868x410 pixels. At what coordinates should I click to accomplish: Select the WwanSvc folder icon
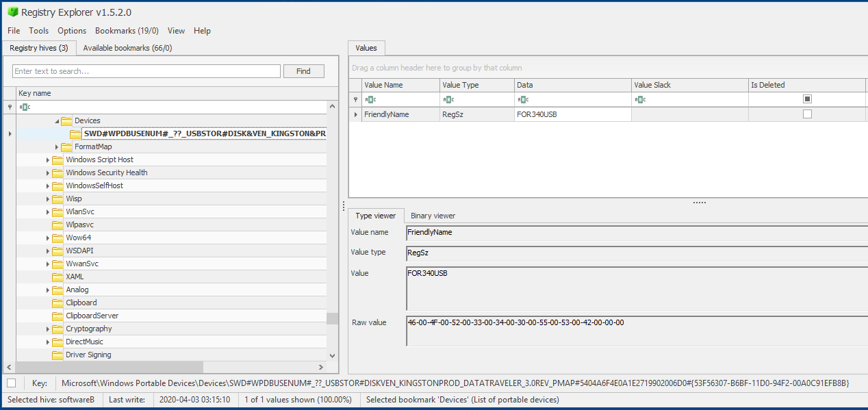point(58,264)
